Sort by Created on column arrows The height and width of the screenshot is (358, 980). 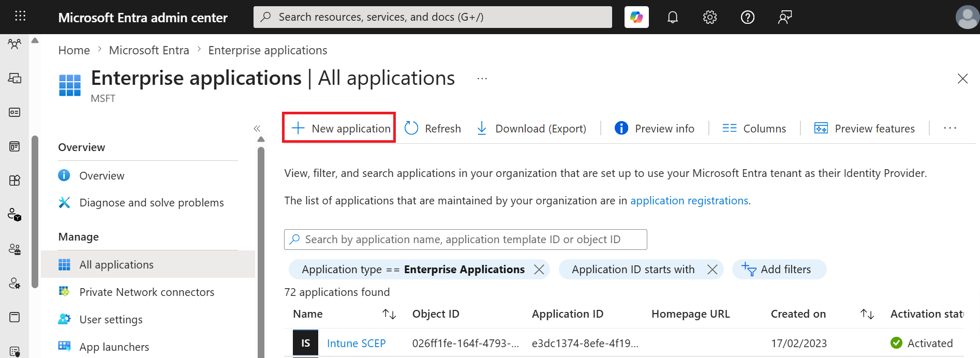(x=867, y=314)
